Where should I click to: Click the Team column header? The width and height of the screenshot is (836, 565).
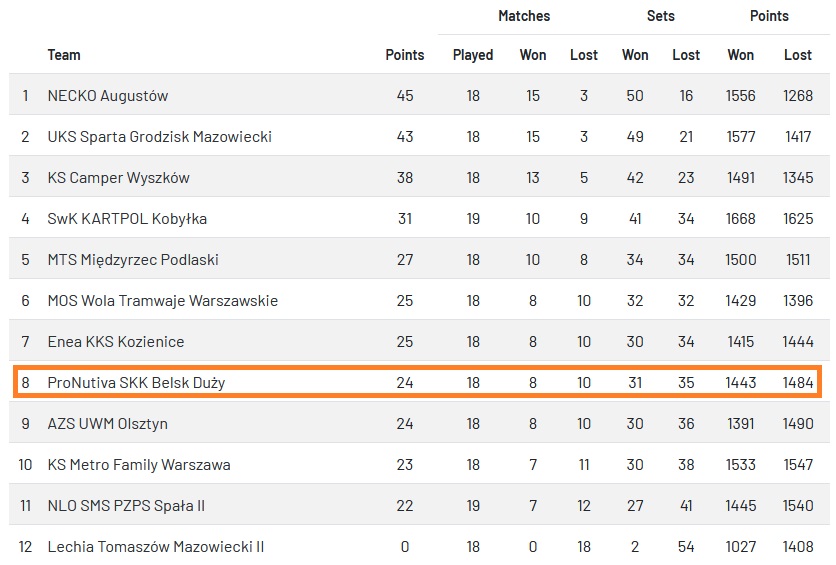[x=64, y=55]
